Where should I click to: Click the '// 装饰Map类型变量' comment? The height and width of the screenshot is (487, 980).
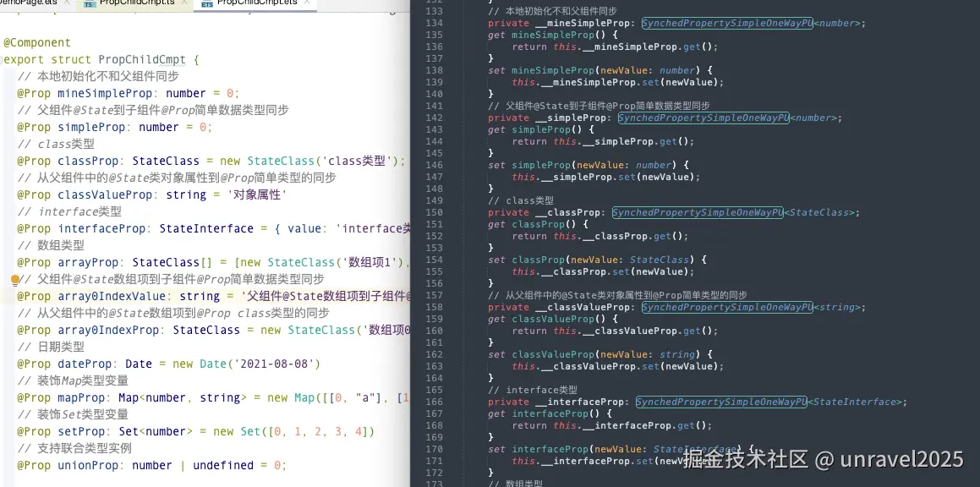pyautogui.click(x=73, y=380)
